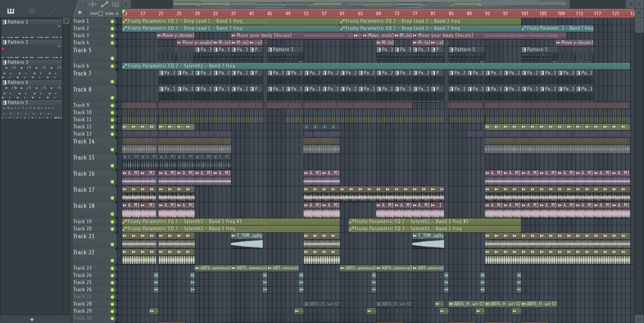644x323 pixels.
Task: Open clip menu of second Track 20 automation clip
Action: coord(352,229)
